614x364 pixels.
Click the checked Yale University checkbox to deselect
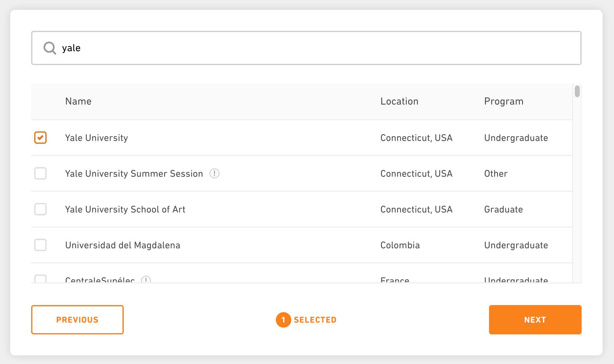click(x=41, y=138)
